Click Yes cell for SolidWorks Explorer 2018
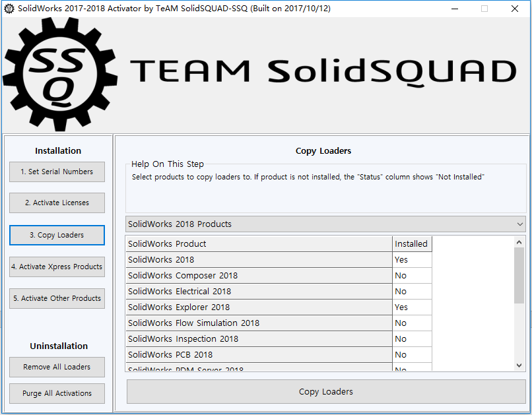 coord(412,307)
